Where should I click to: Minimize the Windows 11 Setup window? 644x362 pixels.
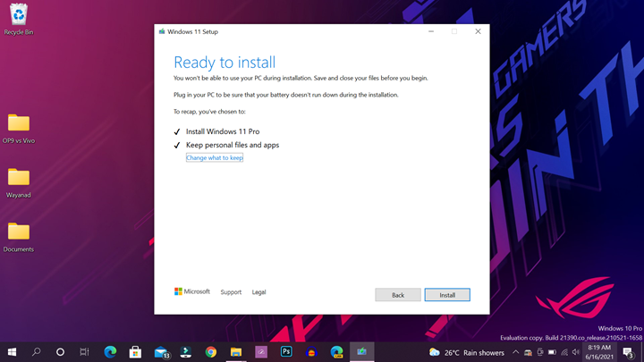coord(431,31)
